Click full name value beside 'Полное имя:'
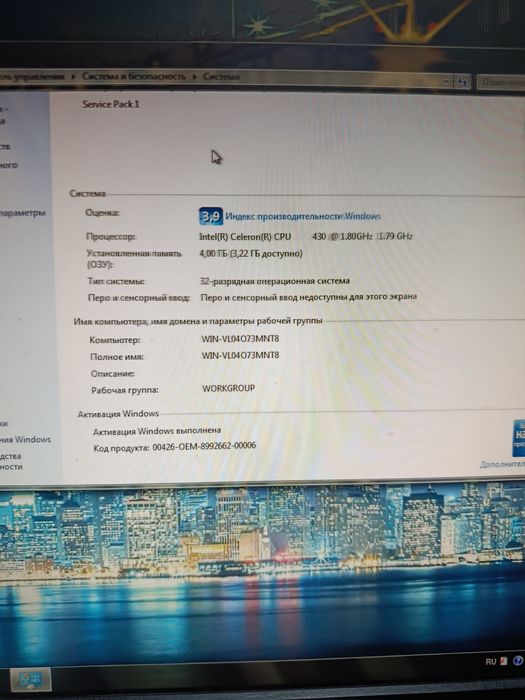 [x=240, y=355]
